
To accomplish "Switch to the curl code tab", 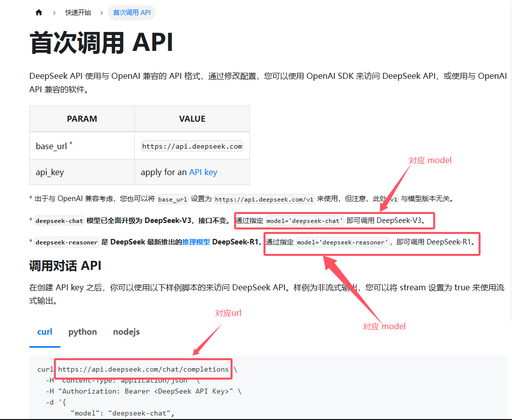I will (x=45, y=332).
